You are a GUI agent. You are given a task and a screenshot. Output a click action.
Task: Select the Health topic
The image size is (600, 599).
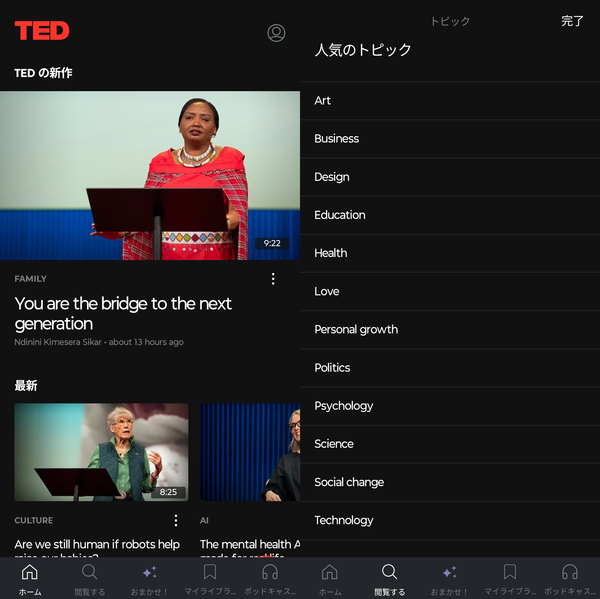click(450, 253)
